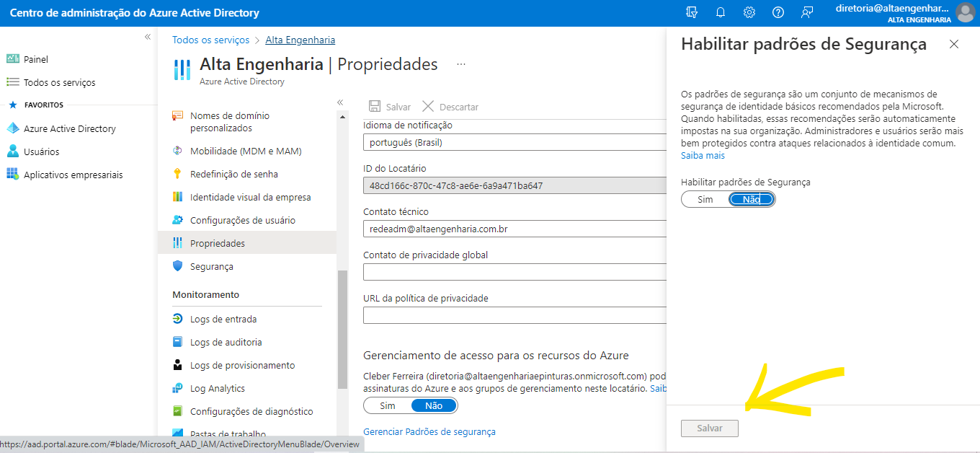The width and height of the screenshot is (980, 453).
Task: Click the Azure Active Directory favorite icon
Action: 12,128
